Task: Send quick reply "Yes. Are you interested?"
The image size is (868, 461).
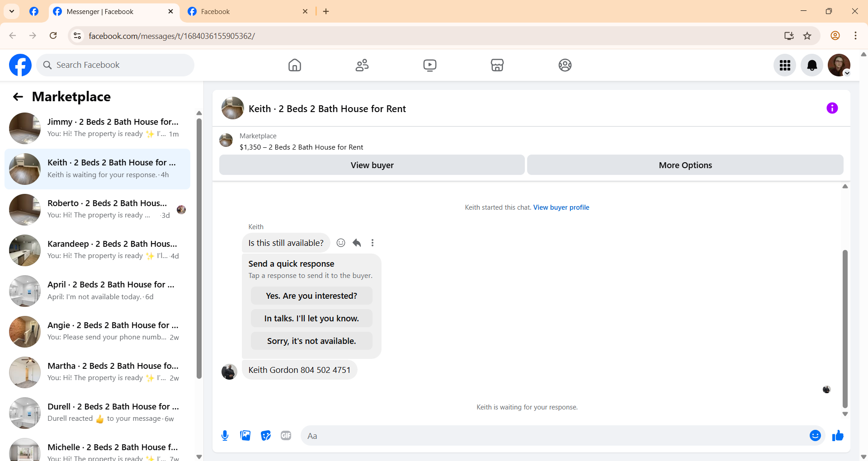Action: (x=311, y=296)
